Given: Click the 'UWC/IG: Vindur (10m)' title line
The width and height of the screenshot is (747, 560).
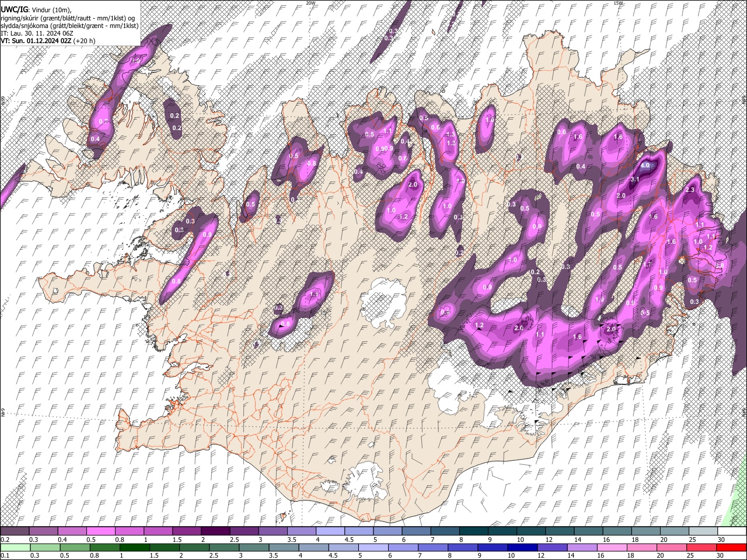Looking at the screenshot, I should 36,9.
